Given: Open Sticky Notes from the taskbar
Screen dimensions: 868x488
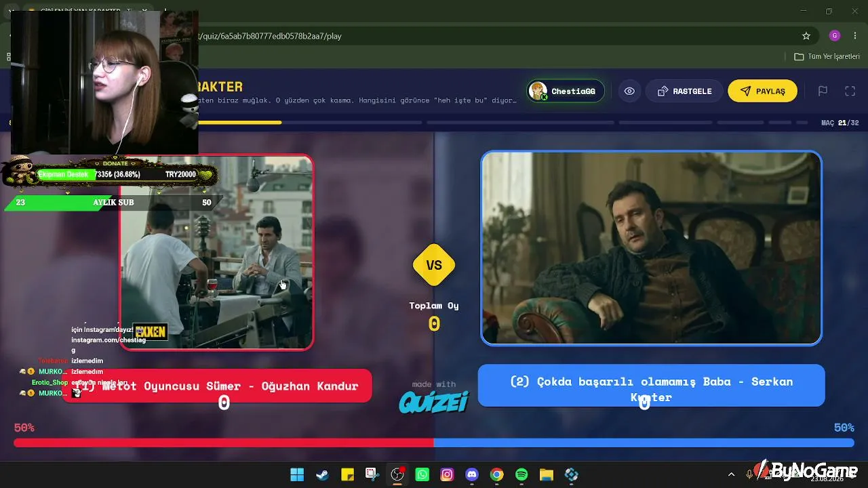Looking at the screenshot, I should coord(347,474).
